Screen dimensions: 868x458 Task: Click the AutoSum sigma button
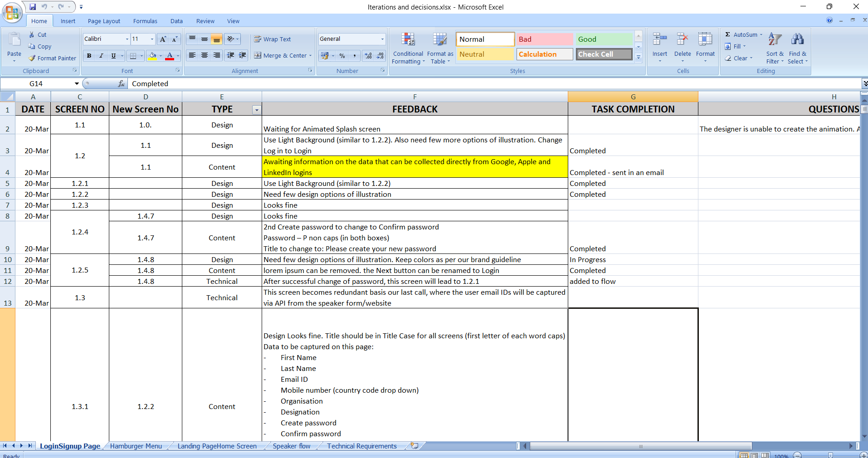pos(741,34)
